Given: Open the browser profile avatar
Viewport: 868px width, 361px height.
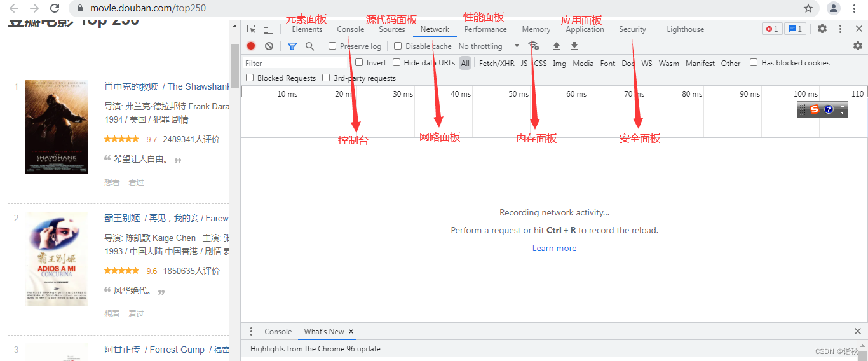Looking at the screenshot, I should point(834,8).
